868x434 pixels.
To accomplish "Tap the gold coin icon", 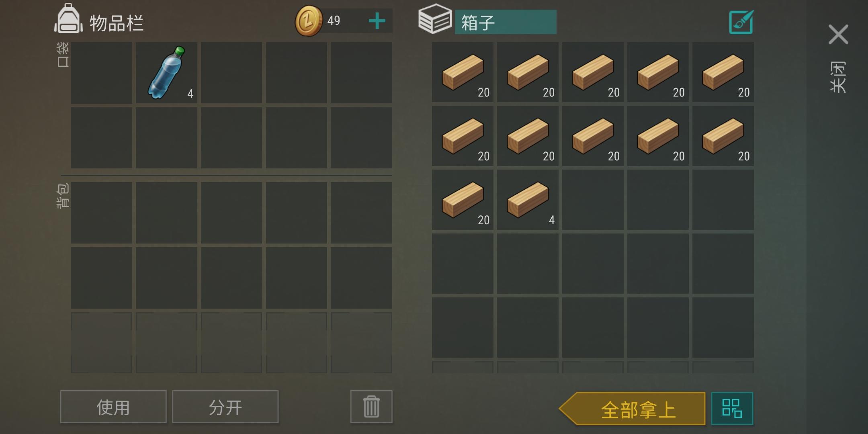I will click(x=309, y=20).
